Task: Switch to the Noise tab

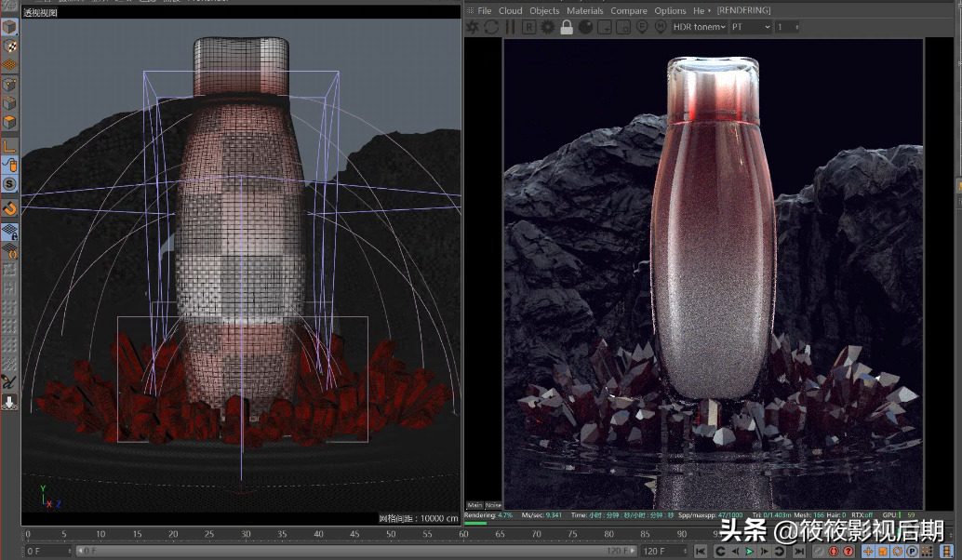Action: 491,503
